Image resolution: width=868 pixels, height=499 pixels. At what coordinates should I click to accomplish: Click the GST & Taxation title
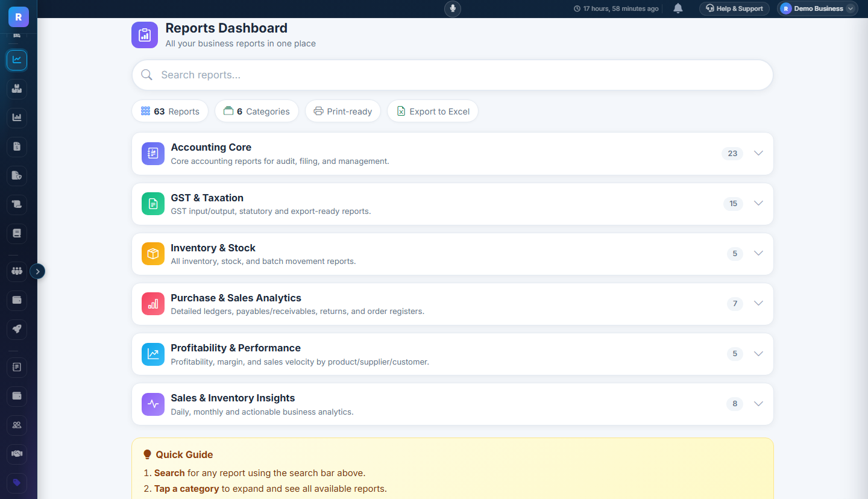pos(207,198)
